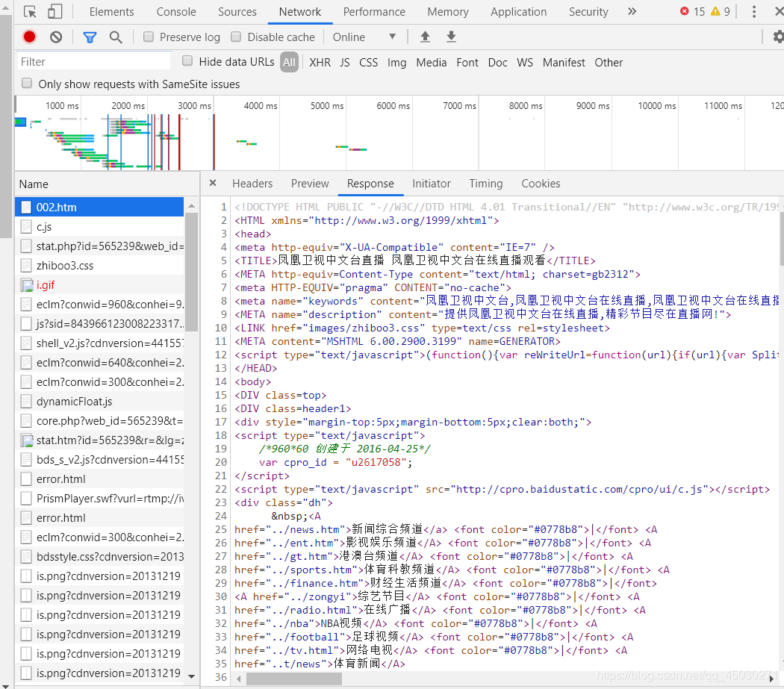Import a HAR file with the upload arrow

(425, 37)
